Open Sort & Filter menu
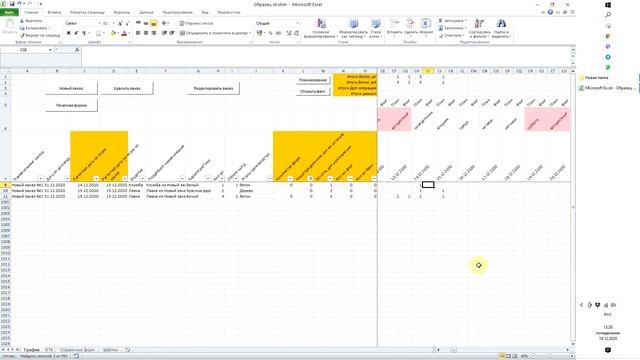The width and height of the screenshot is (640, 360). click(479, 28)
